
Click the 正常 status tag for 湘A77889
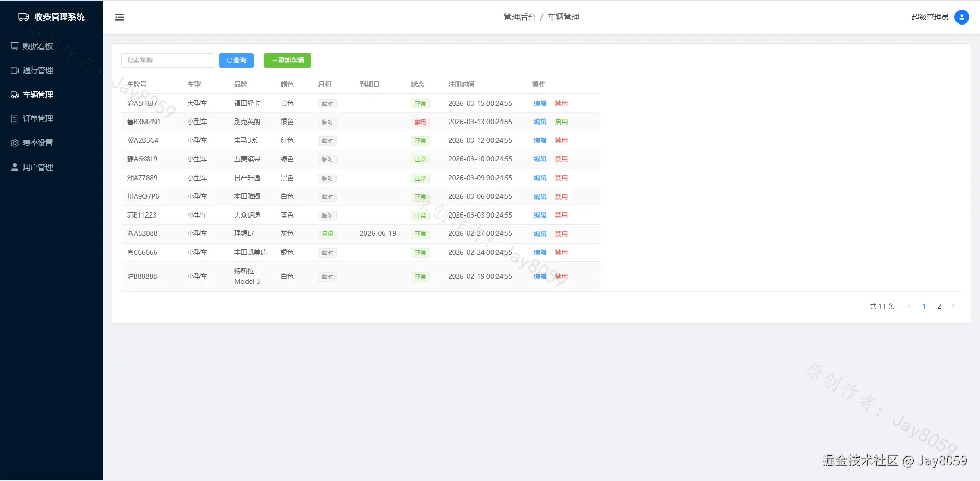tap(420, 178)
